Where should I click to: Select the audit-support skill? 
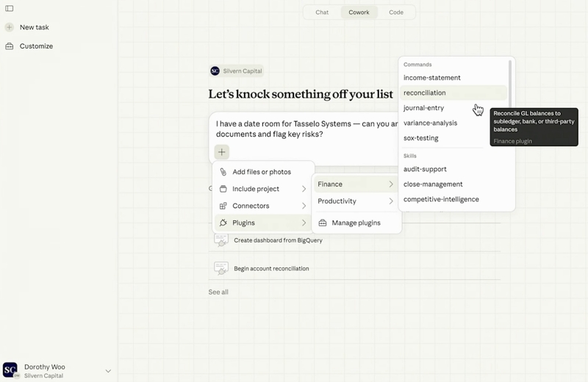425,169
